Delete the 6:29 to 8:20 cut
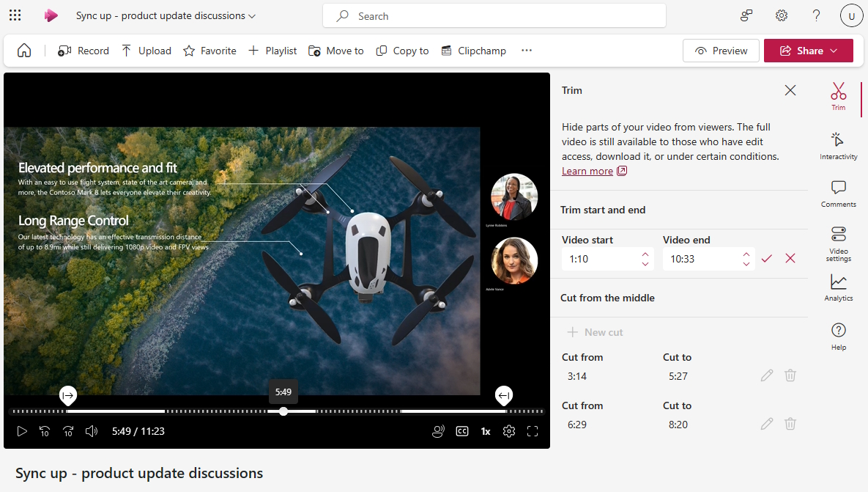Image resolution: width=868 pixels, height=492 pixels. point(790,424)
